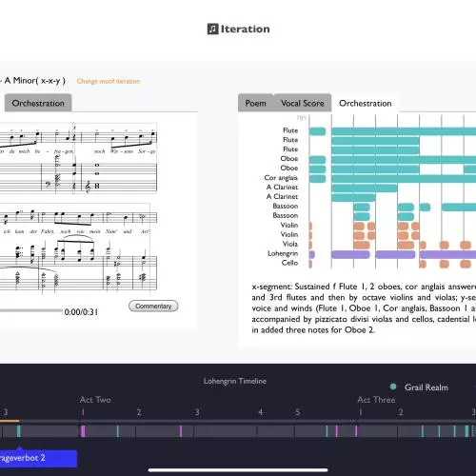Click the first Flute row label

290,130
